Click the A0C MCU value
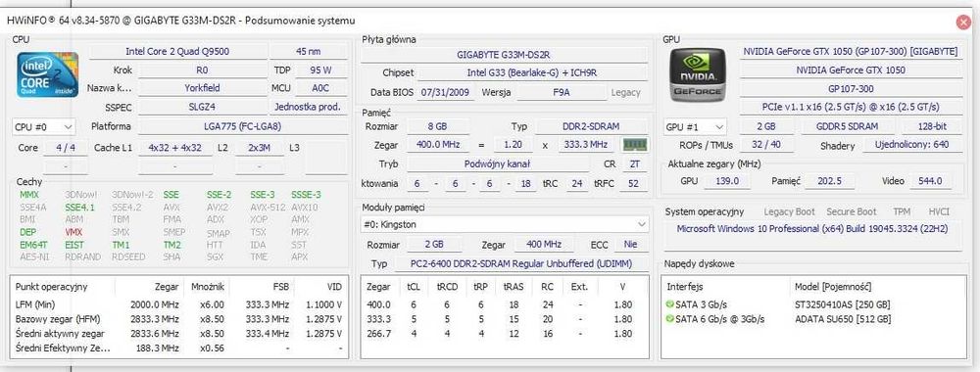Screen dimensions: 980x372 (320, 88)
